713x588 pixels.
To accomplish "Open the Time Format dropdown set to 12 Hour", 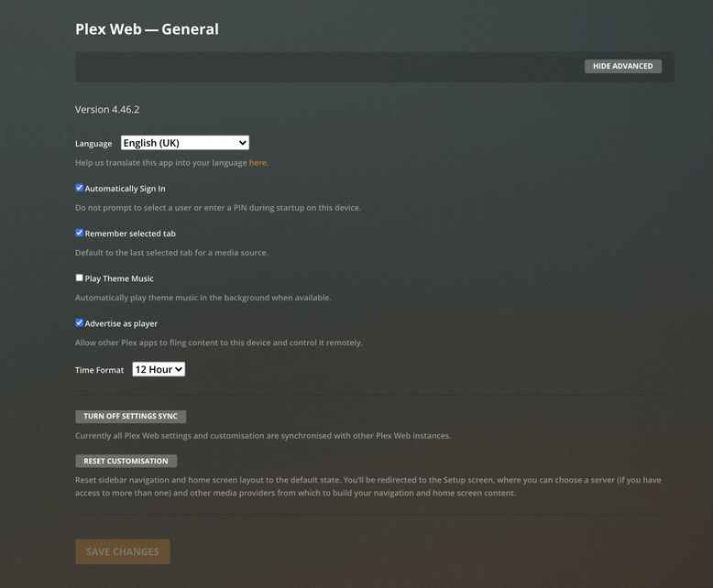I will click(159, 369).
